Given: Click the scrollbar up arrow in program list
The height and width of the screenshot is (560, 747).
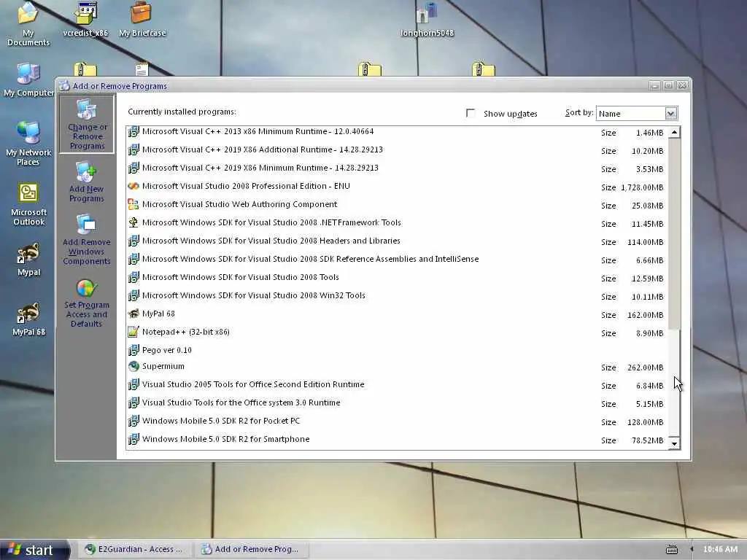Looking at the screenshot, I should click(674, 133).
